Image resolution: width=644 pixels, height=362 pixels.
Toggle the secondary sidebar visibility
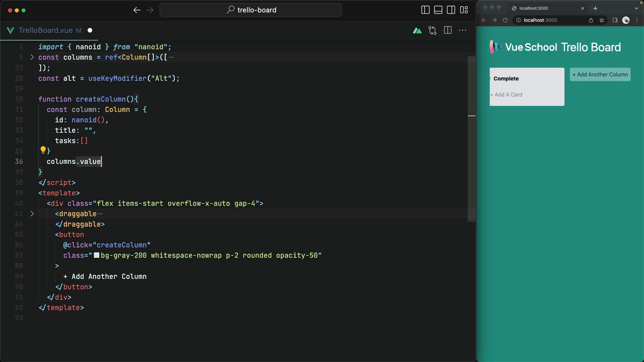point(451,10)
